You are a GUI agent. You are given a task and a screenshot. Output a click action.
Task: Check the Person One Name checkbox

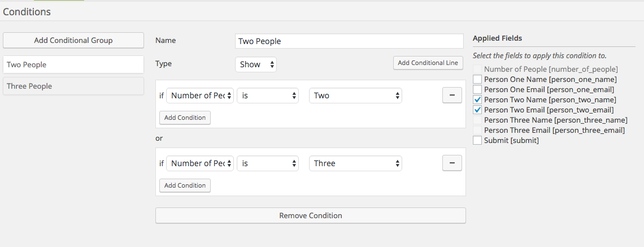coord(477,79)
